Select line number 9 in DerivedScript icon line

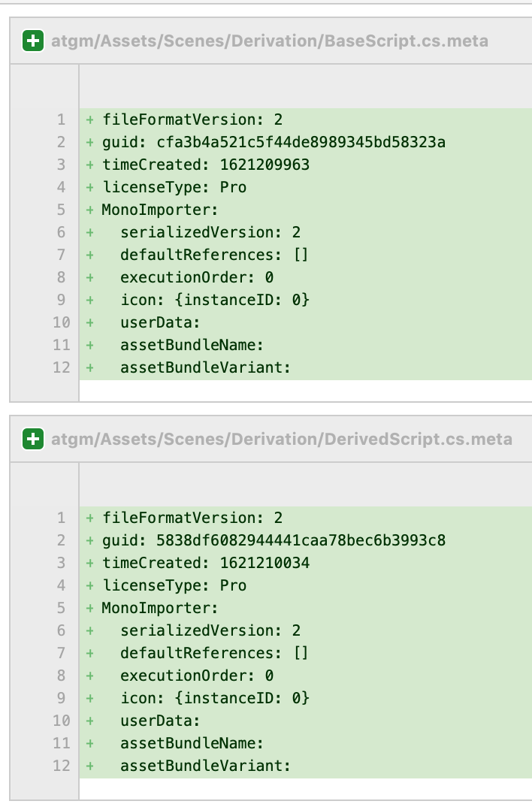tap(61, 698)
